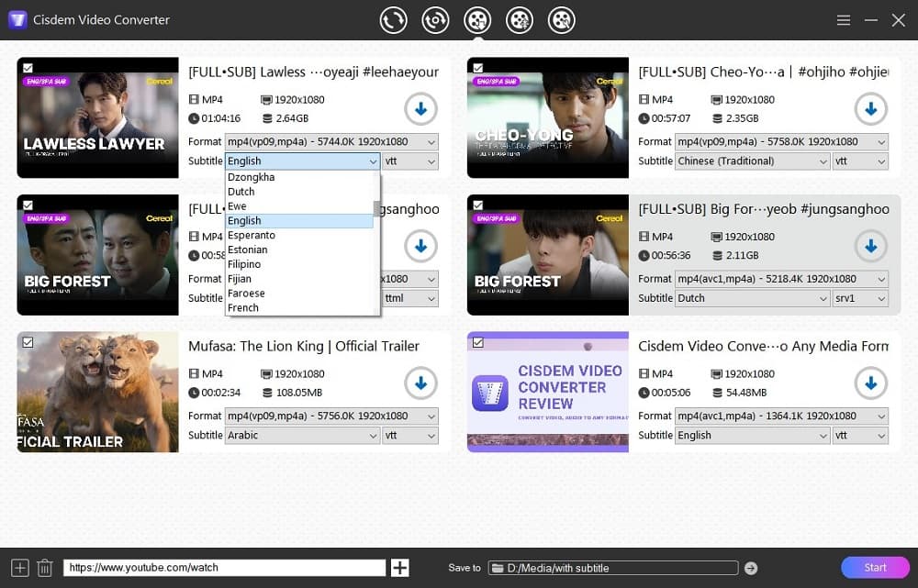Download the Lawless Lawyer video
This screenshot has height=588, width=918.
coord(420,109)
